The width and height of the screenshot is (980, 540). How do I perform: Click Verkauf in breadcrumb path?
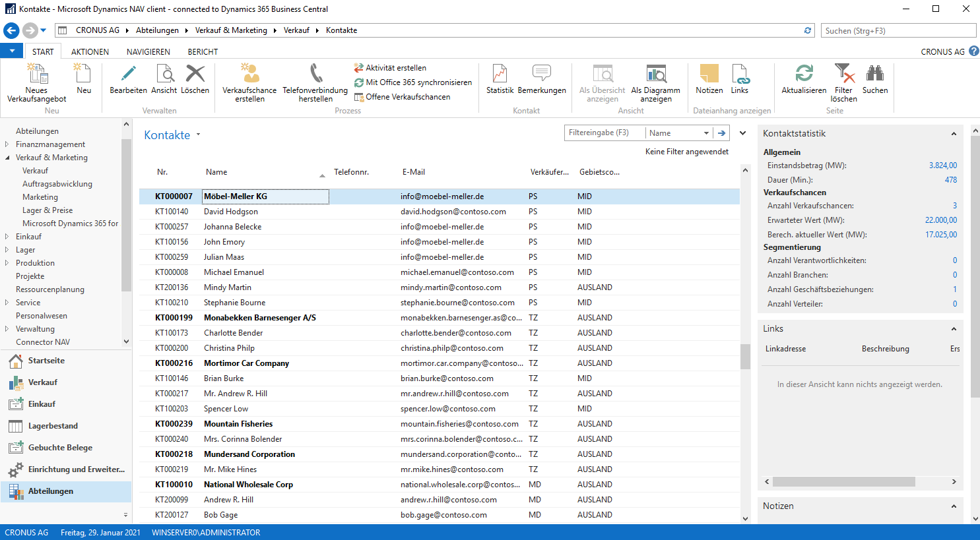pyautogui.click(x=296, y=30)
